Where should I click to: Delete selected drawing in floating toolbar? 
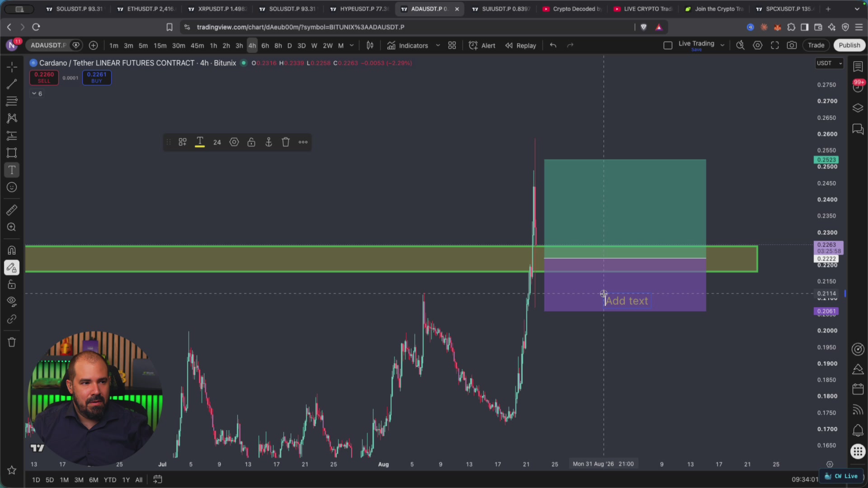point(286,142)
